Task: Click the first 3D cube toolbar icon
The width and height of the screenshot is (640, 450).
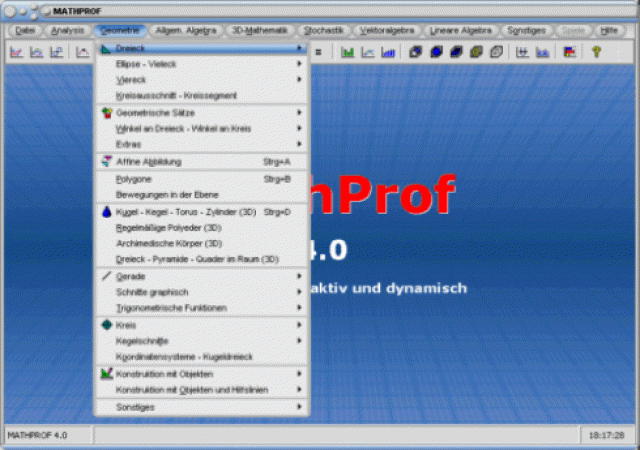Action: (416, 52)
